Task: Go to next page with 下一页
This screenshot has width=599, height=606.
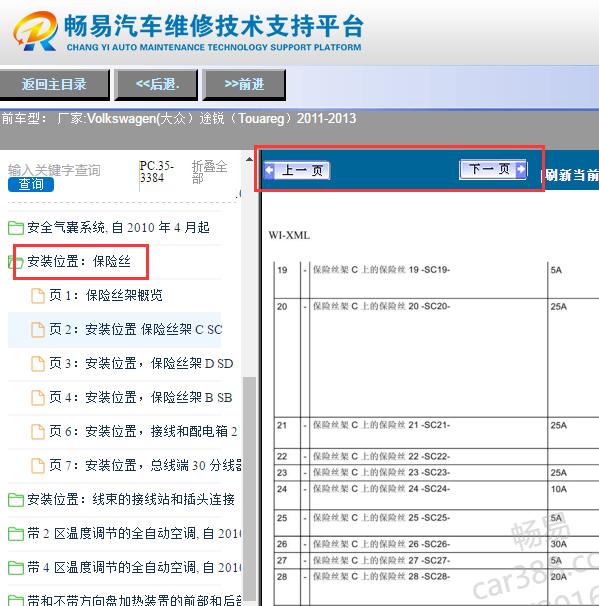Action: [x=493, y=169]
